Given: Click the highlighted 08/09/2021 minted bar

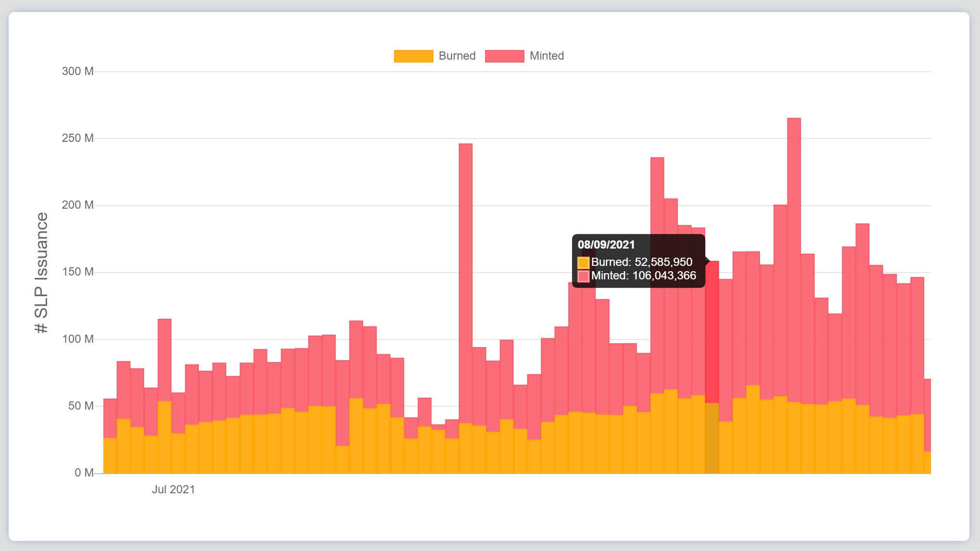Looking at the screenshot, I should tap(712, 332).
